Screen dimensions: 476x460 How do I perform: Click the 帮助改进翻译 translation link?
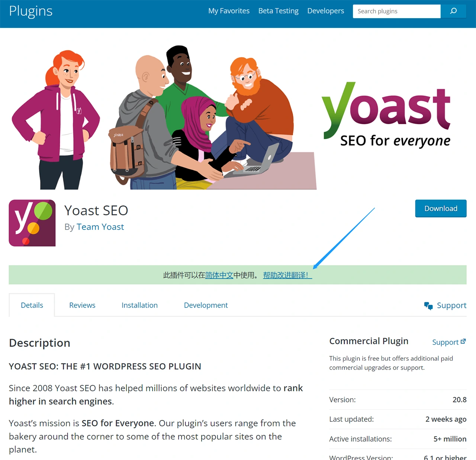[x=287, y=275]
